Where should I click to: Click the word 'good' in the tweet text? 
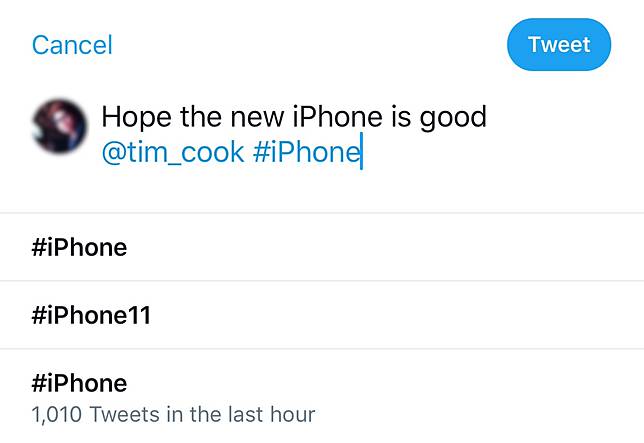pos(453,117)
